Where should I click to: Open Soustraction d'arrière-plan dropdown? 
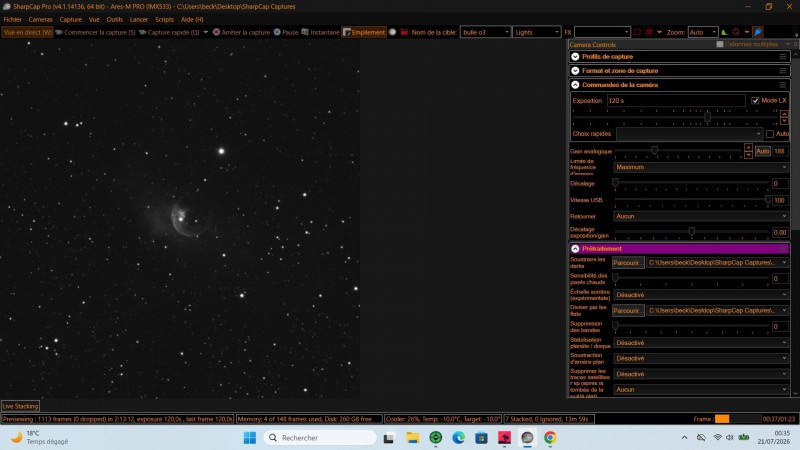(701, 358)
